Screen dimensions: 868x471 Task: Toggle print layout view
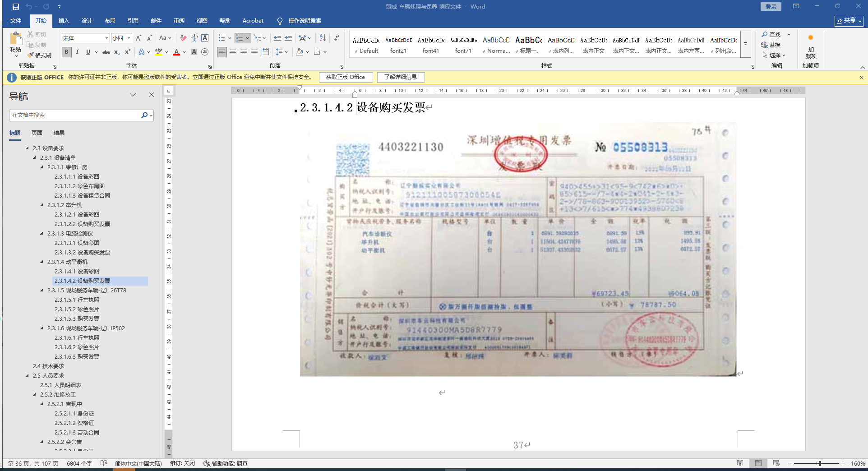pos(758,463)
